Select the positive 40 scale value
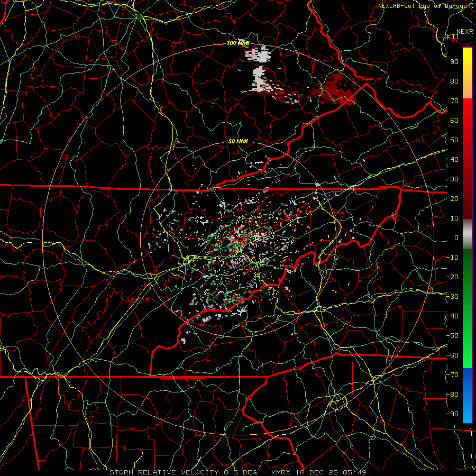The image size is (476, 476). pyautogui.click(x=454, y=160)
